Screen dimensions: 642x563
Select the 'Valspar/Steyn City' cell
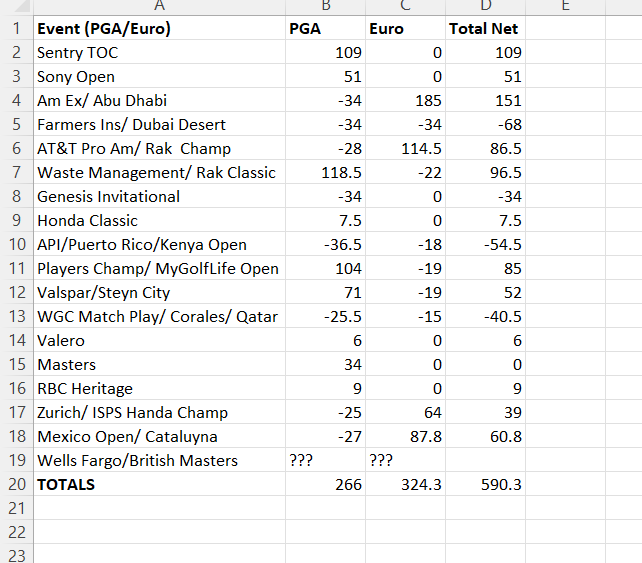click(159, 292)
